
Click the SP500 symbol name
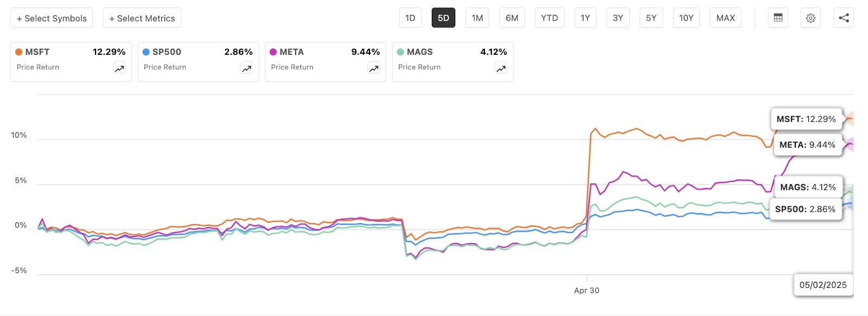tap(167, 52)
